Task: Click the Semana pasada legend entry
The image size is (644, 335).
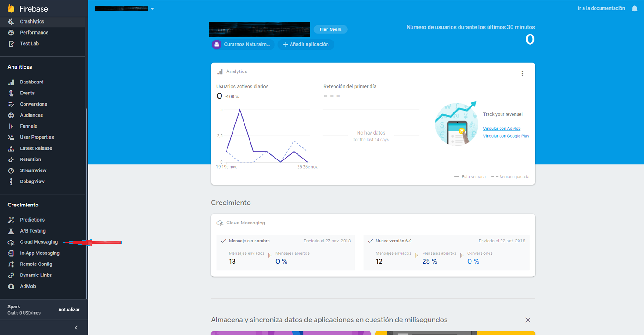Action: (510, 177)
